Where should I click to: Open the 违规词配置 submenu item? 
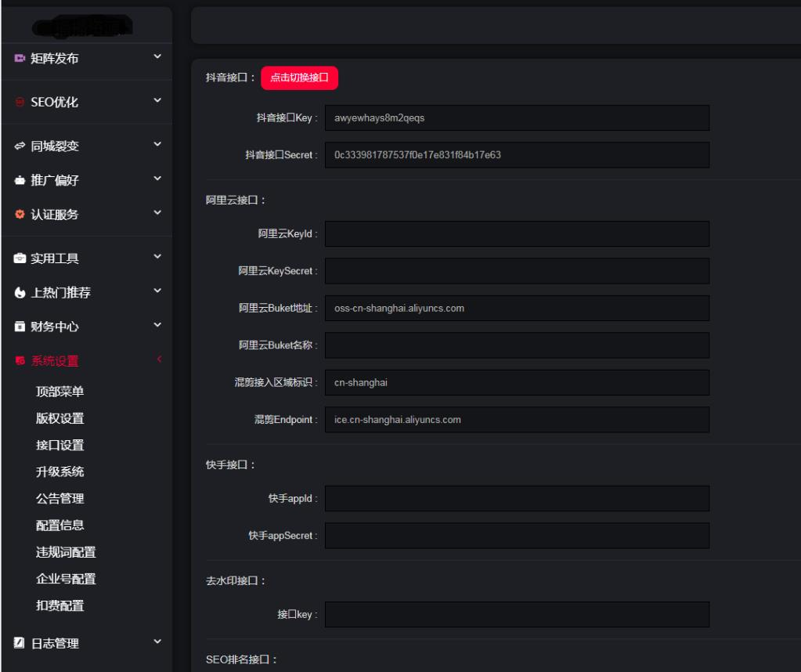(x=66, y=552)
